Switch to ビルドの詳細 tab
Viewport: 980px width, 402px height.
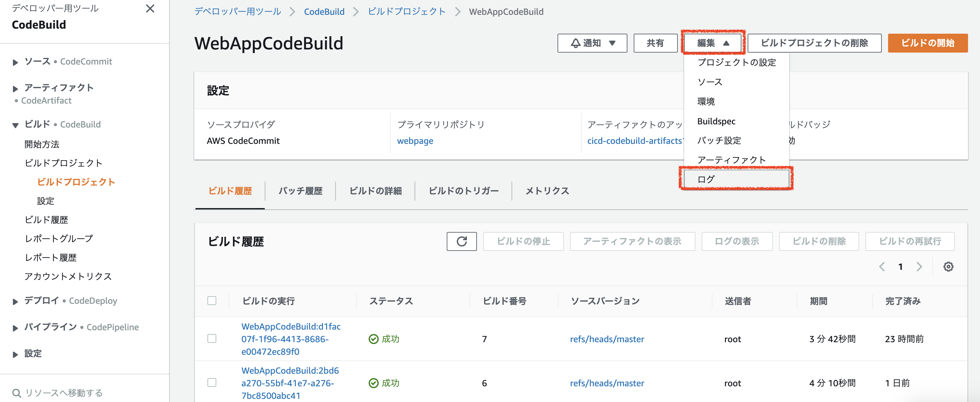[375, 191]
